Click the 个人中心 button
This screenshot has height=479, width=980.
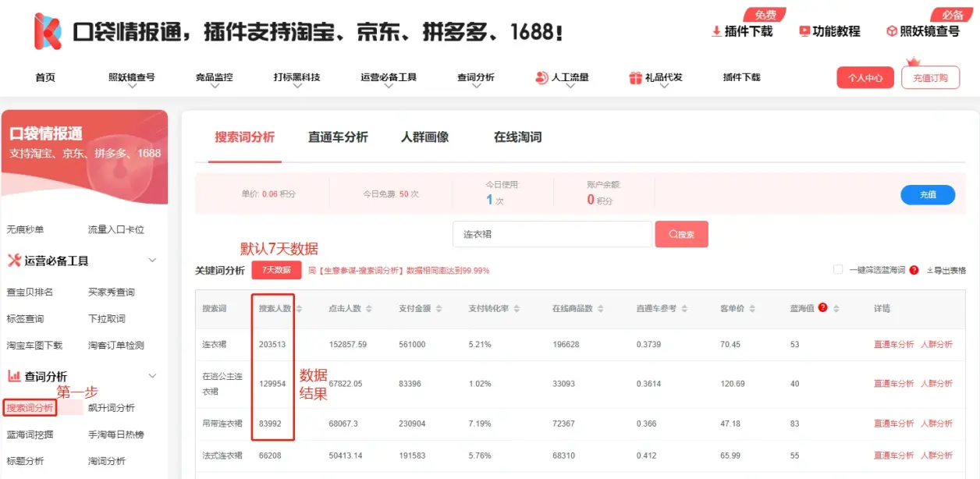click(x=865, y=77)
